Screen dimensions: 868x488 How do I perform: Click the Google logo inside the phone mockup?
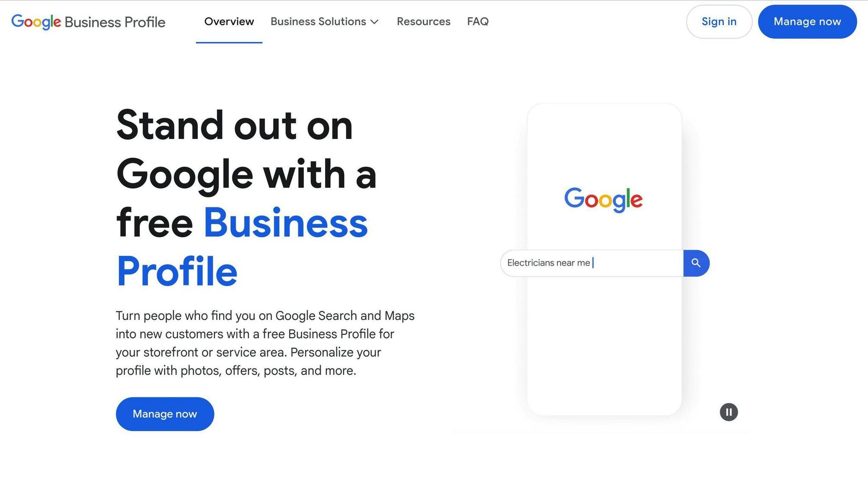tap(603, 200)
